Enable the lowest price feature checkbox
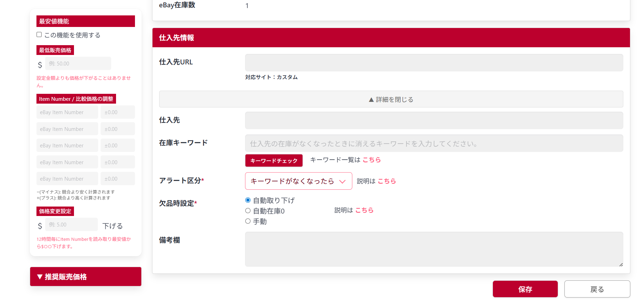The image size is (644, 300). click(39, 35)
